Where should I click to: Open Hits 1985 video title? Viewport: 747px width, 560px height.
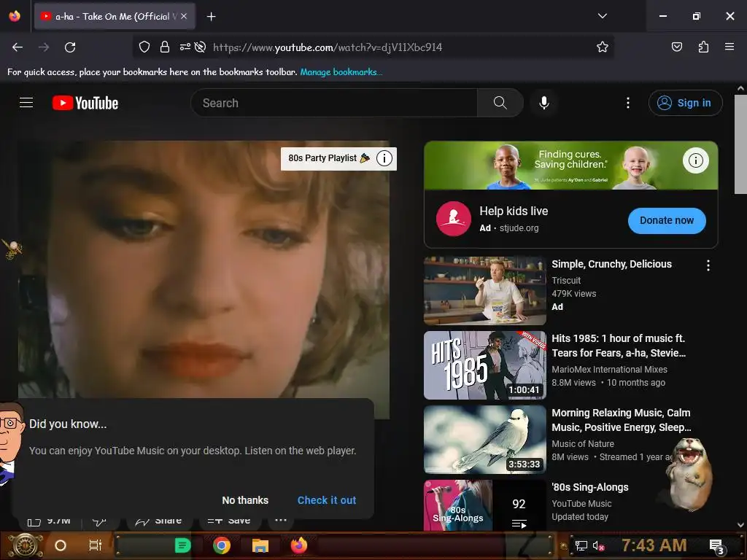(x=619, y=346)
